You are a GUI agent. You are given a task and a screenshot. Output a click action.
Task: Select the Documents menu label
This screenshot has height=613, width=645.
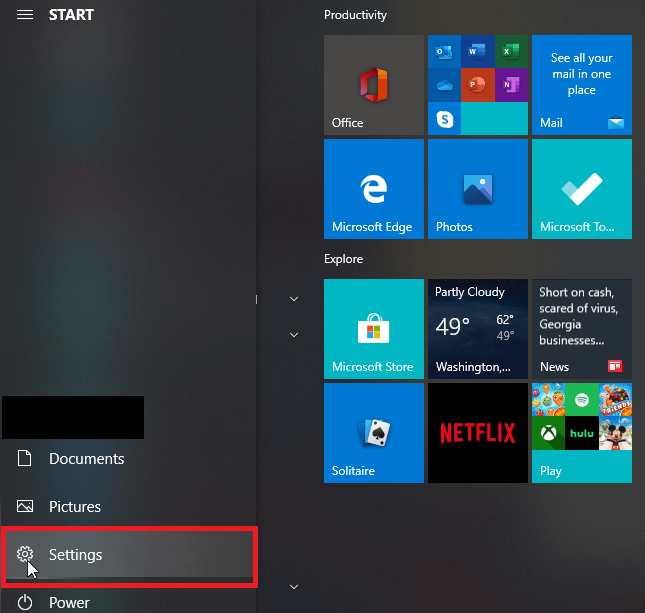[86, 459]
